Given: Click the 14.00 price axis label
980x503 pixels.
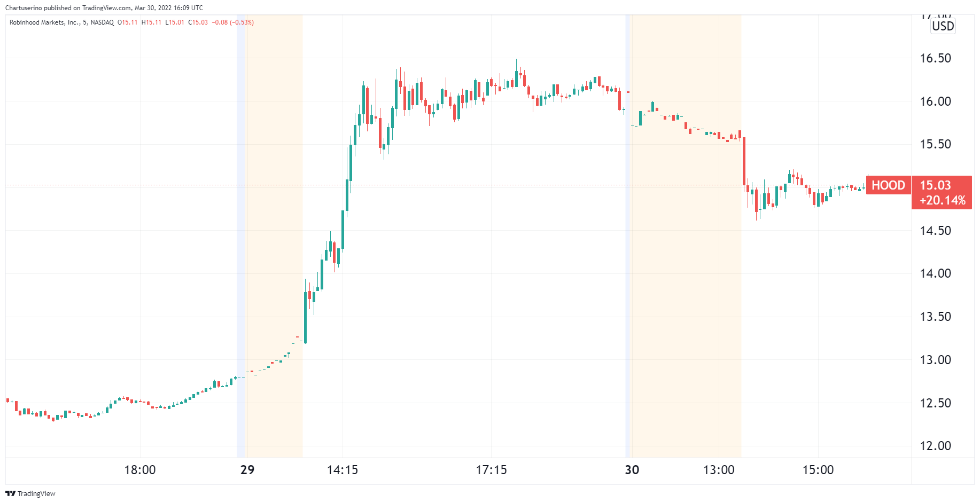Looking at the screenshot, I should (x=935, y=273).
